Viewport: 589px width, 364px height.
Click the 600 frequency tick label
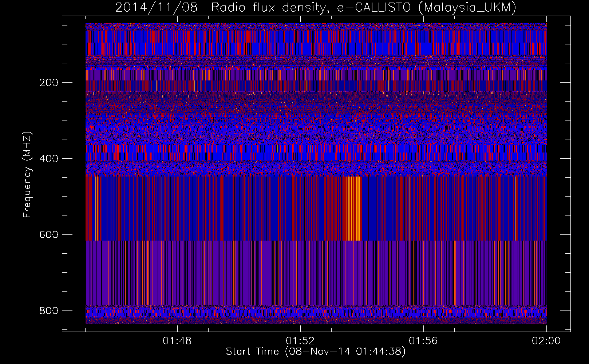pyautogui.click(x=49, y=235)
